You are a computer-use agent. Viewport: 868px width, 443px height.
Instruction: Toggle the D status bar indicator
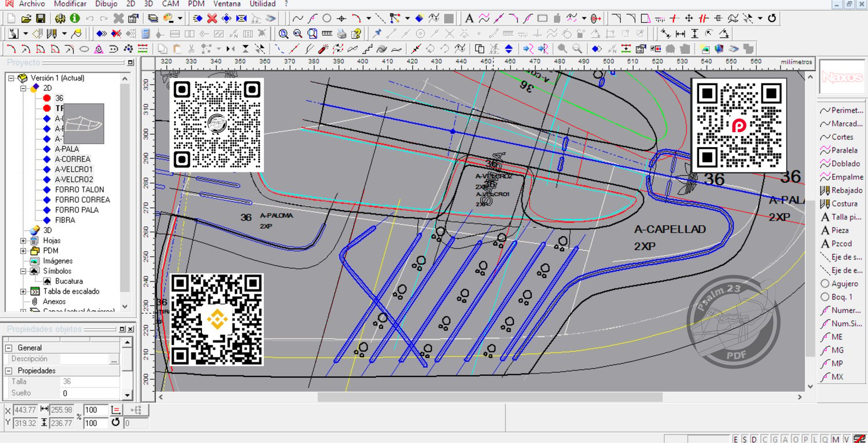(x=755, y=439)
